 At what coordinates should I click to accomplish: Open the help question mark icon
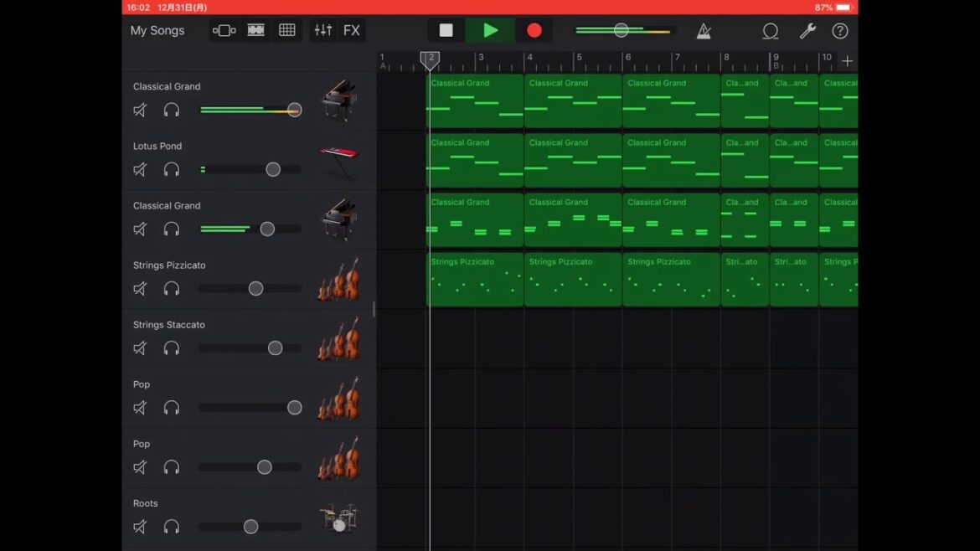840,31
